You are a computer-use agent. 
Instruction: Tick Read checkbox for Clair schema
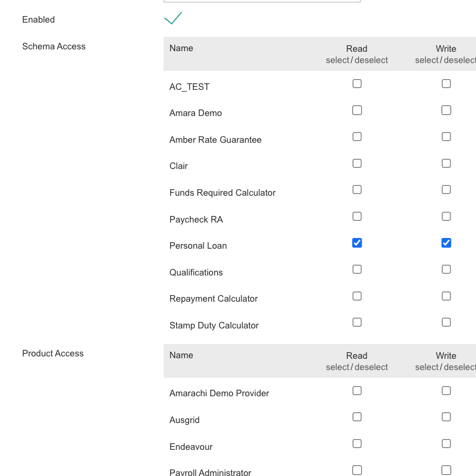point(357,163)
